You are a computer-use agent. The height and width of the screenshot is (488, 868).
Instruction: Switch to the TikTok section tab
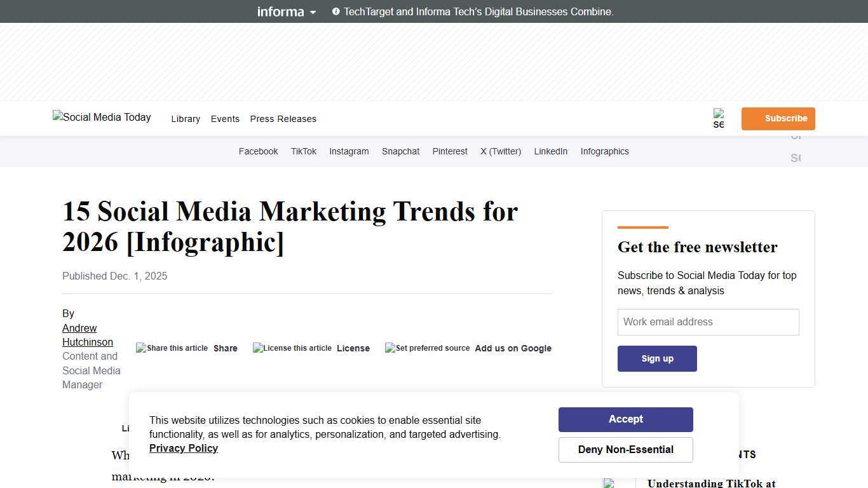[x=303, y=151]
